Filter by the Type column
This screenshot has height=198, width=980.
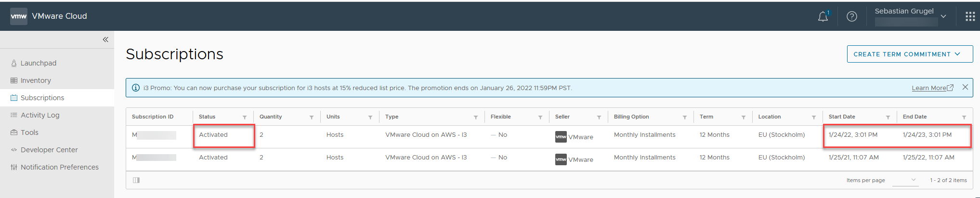point(476,117)
